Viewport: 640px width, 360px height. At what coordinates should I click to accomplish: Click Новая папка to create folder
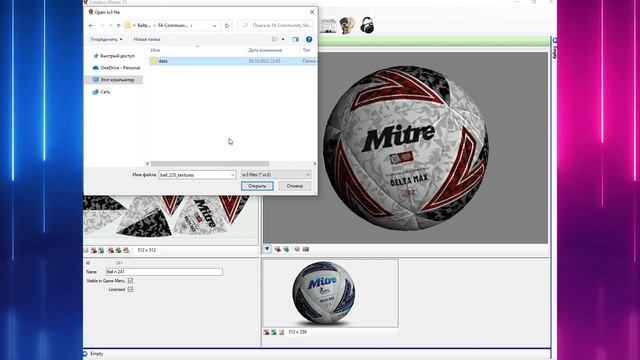click(x=147, y=39)
